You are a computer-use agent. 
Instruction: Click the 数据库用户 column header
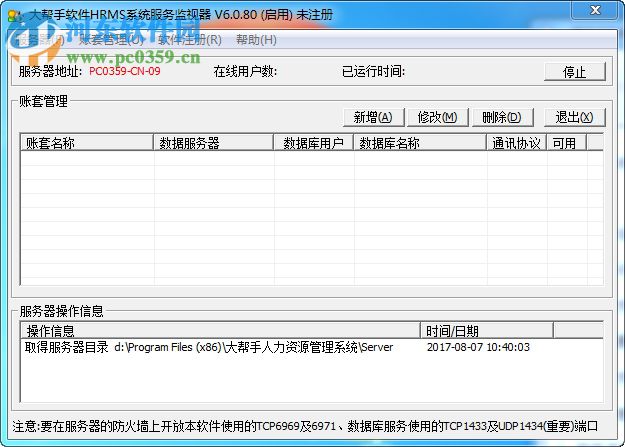point(314,143)
